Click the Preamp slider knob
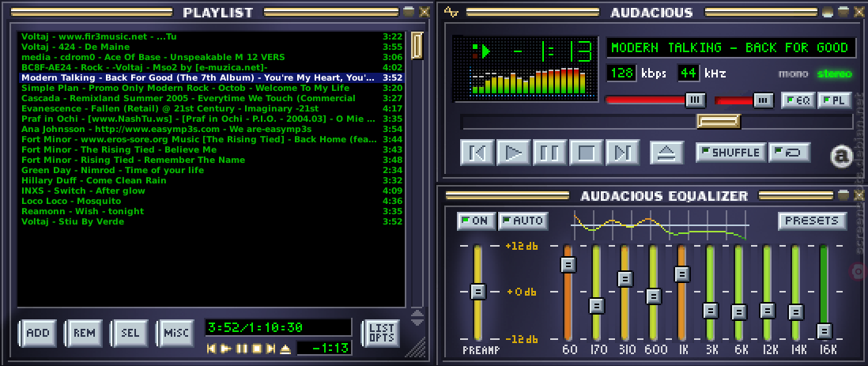The height and width of the screenshot is (366, 868). (x=477, y=291)
